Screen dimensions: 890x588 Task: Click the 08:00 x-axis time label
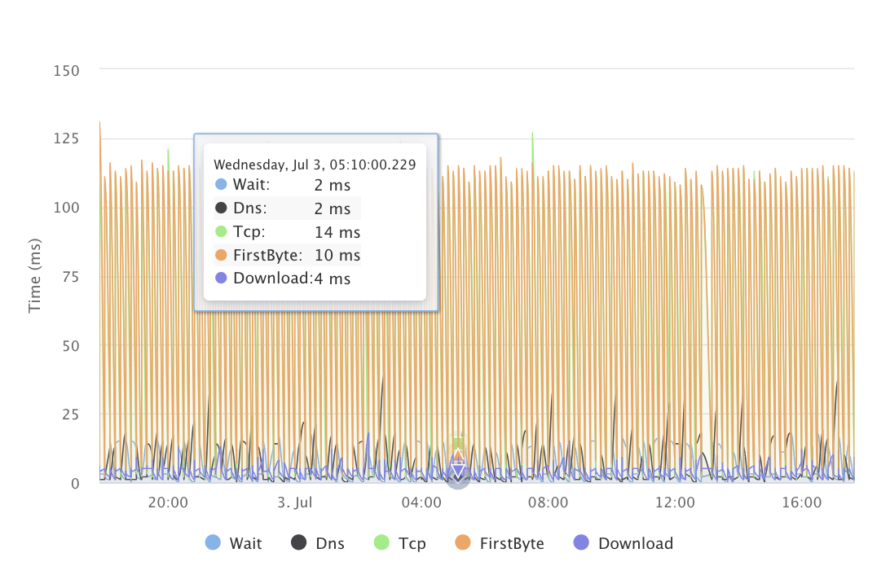coord(549,503)
